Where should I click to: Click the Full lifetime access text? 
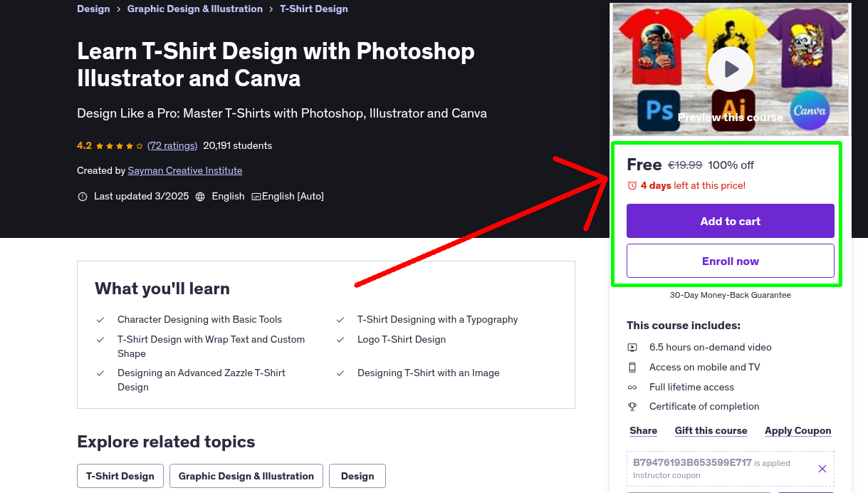691,388
